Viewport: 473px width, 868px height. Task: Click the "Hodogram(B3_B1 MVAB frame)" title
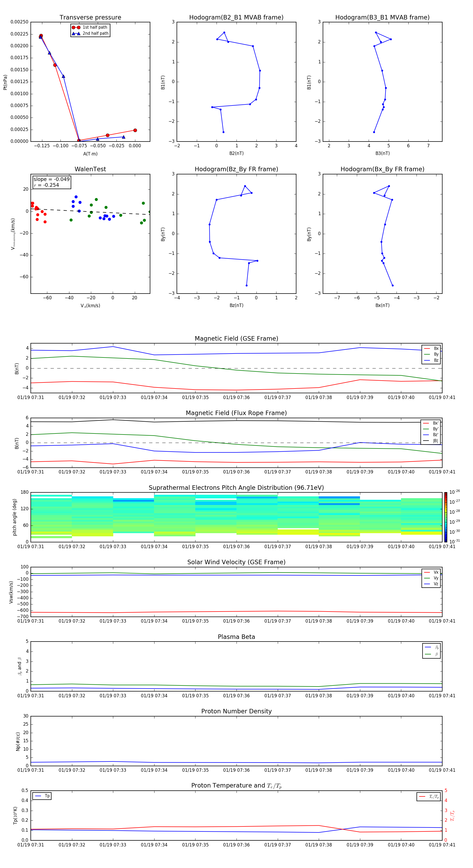pos(382,18)
